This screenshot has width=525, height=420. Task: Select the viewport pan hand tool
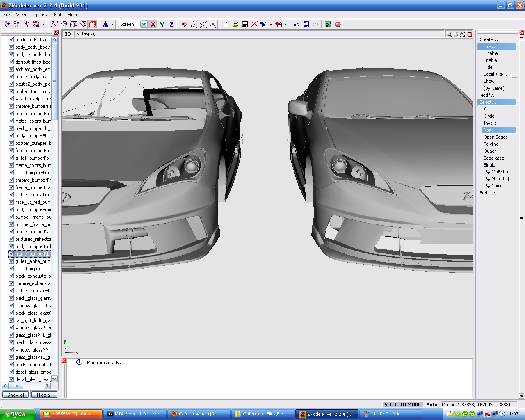[x=455, y=34]
